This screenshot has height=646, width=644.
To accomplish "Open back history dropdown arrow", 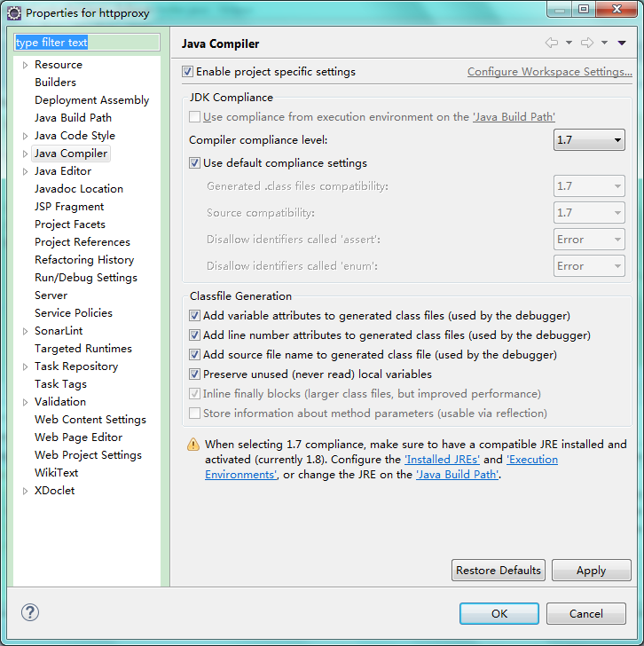I will [569, 43].
